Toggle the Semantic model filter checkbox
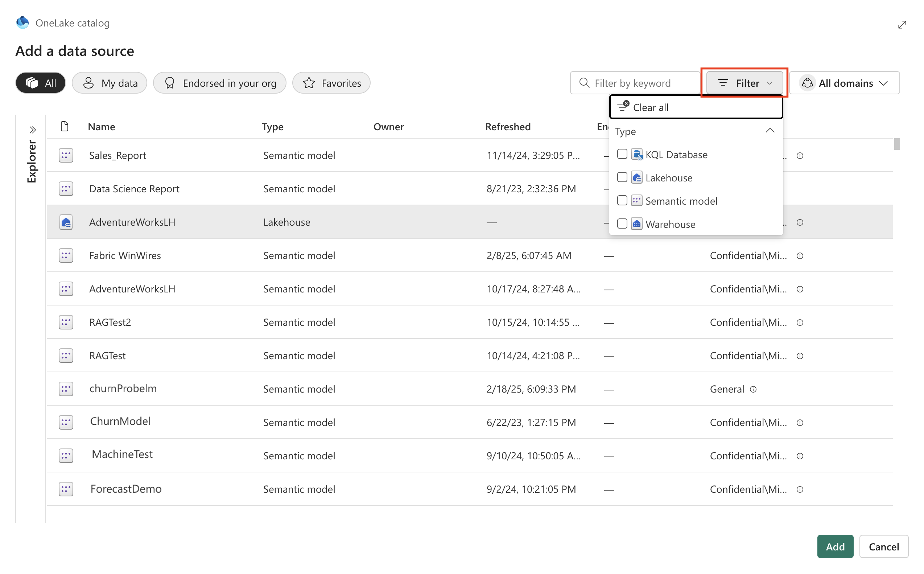Screen dimensions: 924x574 [x=622, y=200]
